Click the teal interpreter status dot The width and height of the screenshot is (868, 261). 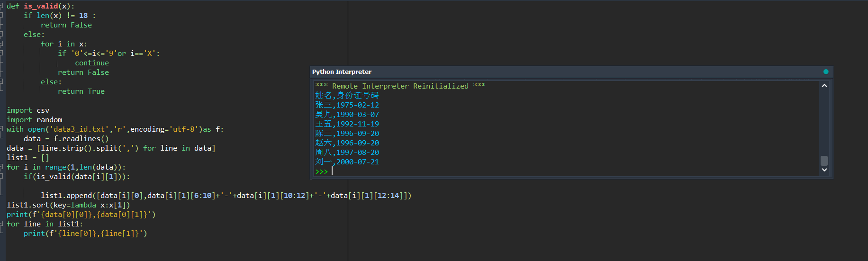(826, 72)
